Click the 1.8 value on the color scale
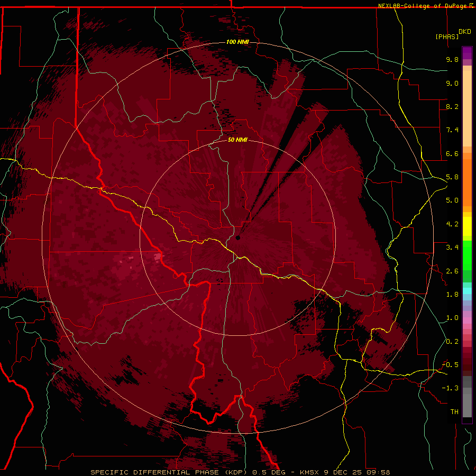This screenshot has height=476, width=476. (452, 295)
